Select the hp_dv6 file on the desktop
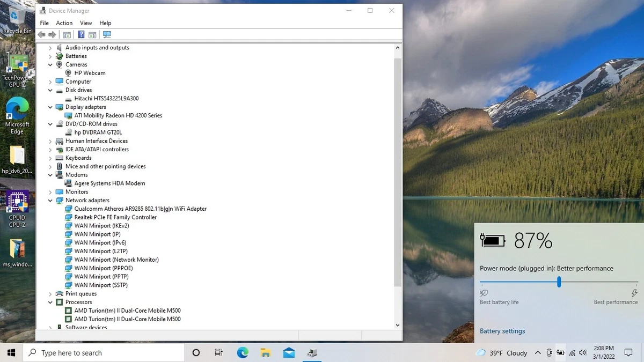Screen dimensions: 644x362 click(17, 160)
